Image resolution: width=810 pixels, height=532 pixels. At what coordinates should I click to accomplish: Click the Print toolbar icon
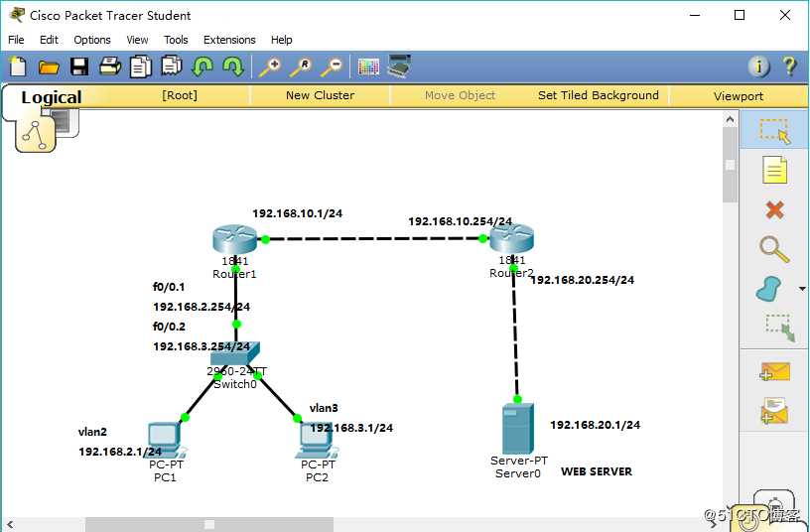pos(110,66)
